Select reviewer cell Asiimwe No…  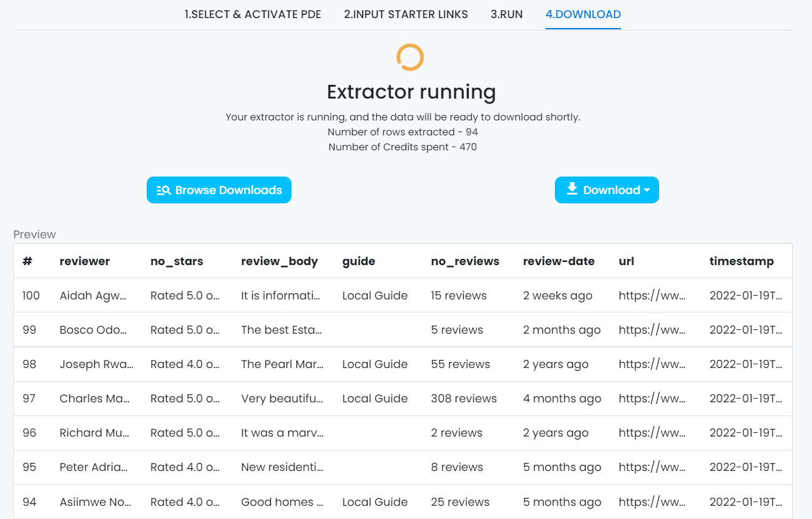(95, 502)
